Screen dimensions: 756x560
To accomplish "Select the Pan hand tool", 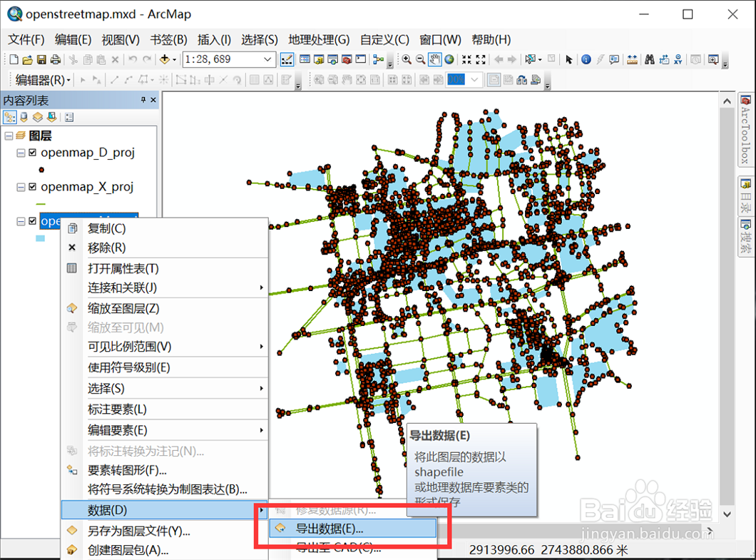I will point(435,59).
